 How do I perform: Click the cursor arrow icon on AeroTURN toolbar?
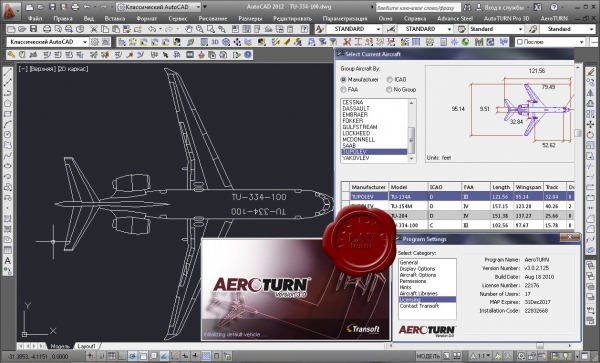click(165, 55)
